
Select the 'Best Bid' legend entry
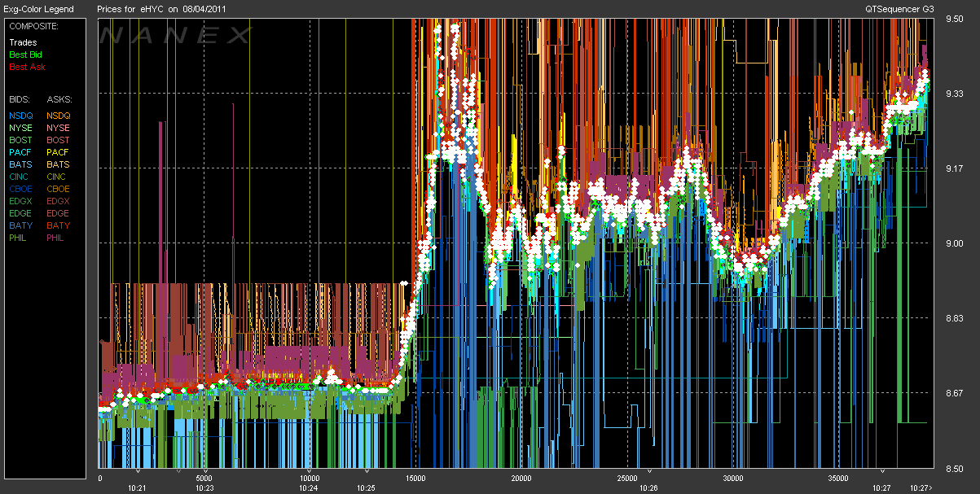tap(25, 55)
